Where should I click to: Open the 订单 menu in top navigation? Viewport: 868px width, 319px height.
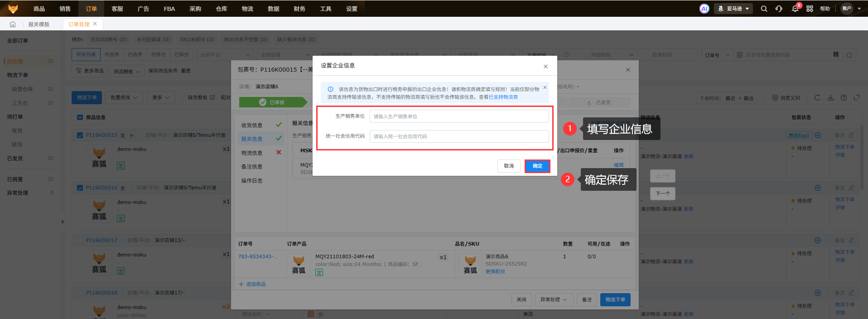click(91, 9)
